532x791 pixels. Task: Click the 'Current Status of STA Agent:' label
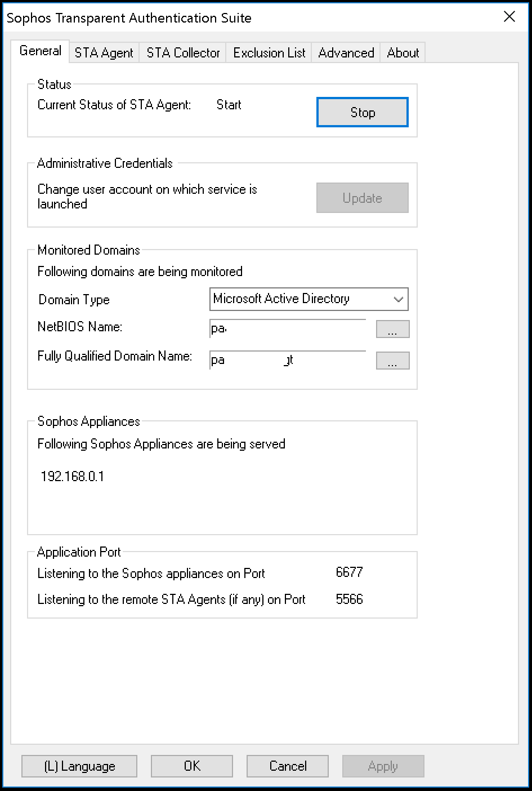(114, 105)
